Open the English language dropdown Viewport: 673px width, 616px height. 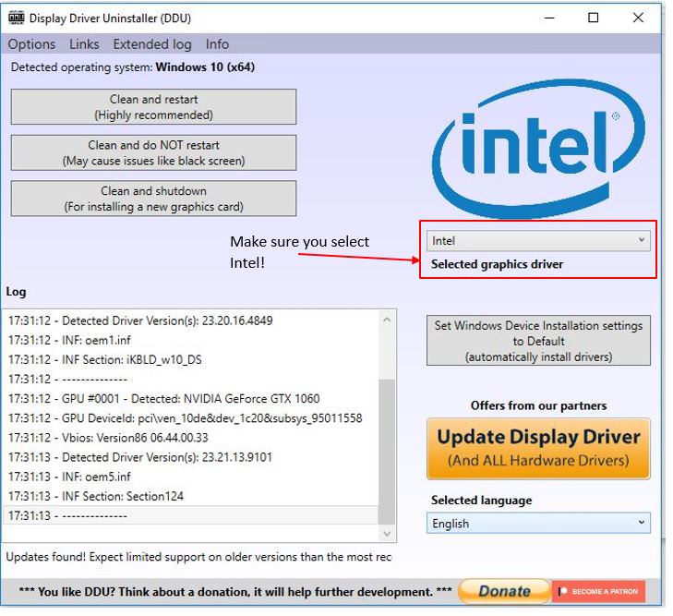(x=538, y=524)
